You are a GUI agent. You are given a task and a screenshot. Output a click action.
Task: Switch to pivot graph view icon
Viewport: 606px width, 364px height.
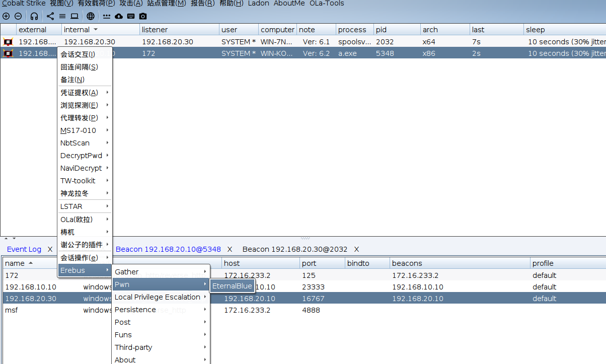tap(50, 16)
